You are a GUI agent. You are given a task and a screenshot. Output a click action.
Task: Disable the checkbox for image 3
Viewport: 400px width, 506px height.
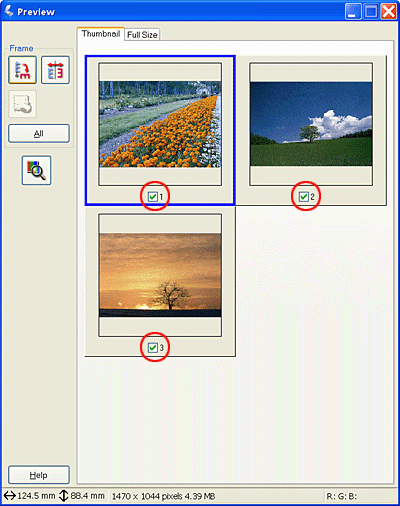coord(153,348)
